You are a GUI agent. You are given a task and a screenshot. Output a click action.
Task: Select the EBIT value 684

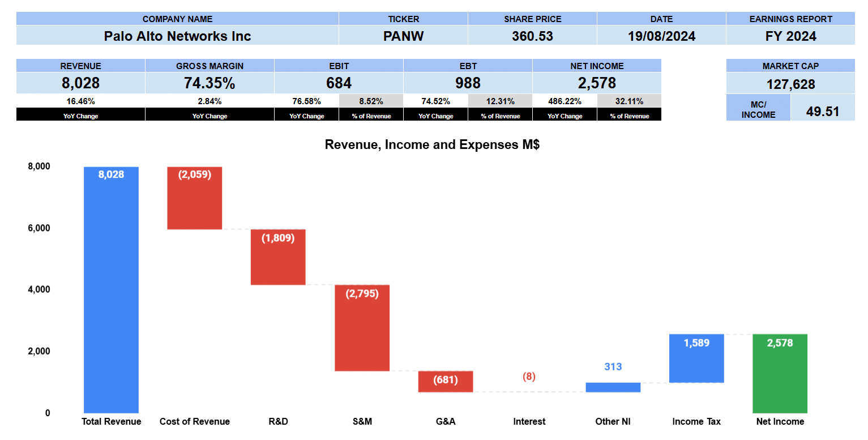click(x=339, y=83)
